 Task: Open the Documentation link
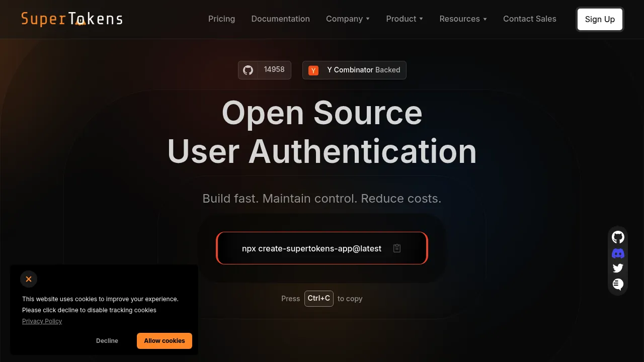click(x=280, y=19)
